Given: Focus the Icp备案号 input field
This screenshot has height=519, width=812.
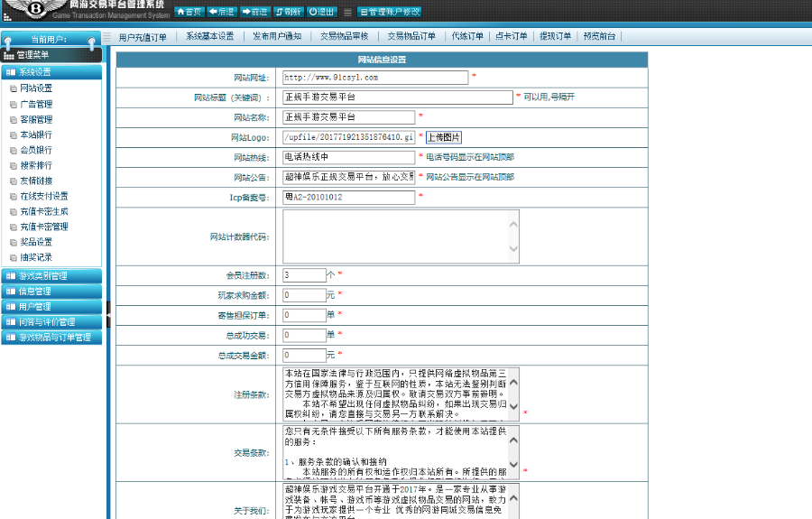Looking at the screenshot, I should click(x=348, y=198).
